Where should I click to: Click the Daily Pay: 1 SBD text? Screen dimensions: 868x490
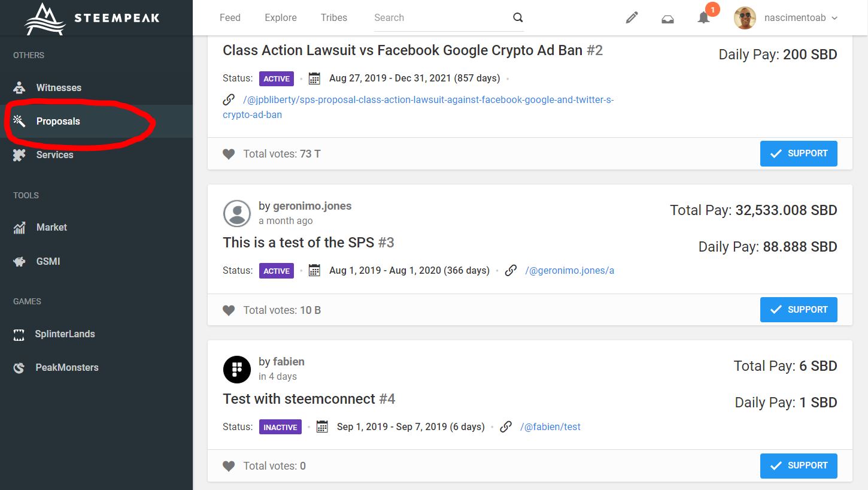click(x=786, y=403)
